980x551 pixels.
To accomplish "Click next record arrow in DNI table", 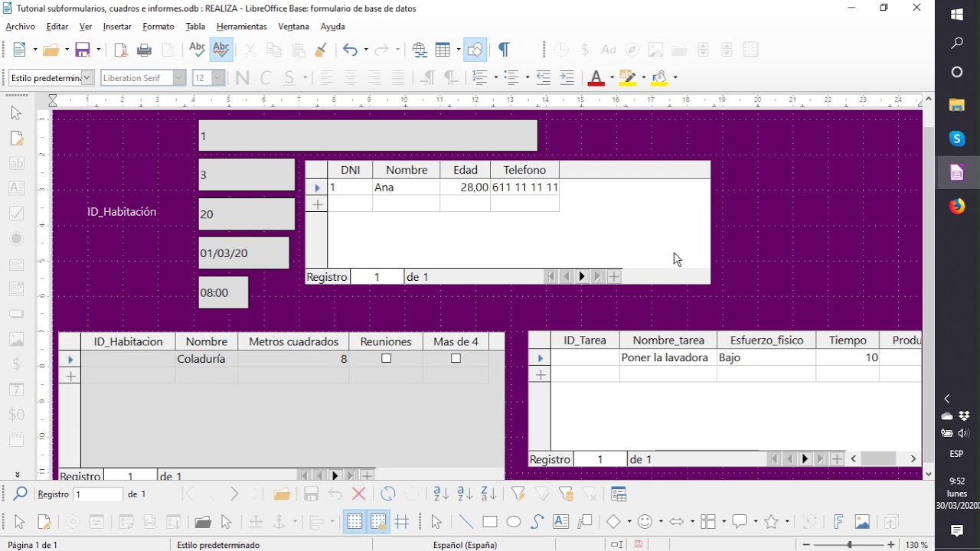I will click(x=582, y=277).
